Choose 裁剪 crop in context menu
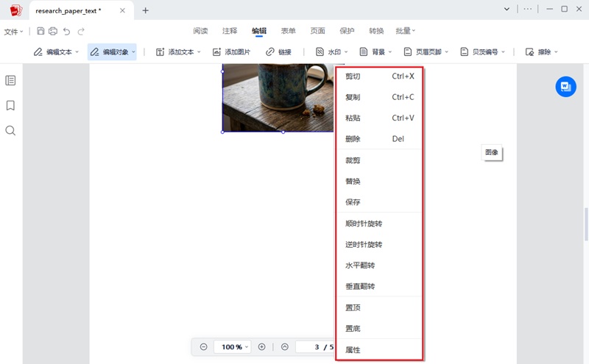Viewport: 589px width, 364px height. (x=379, y=160)
